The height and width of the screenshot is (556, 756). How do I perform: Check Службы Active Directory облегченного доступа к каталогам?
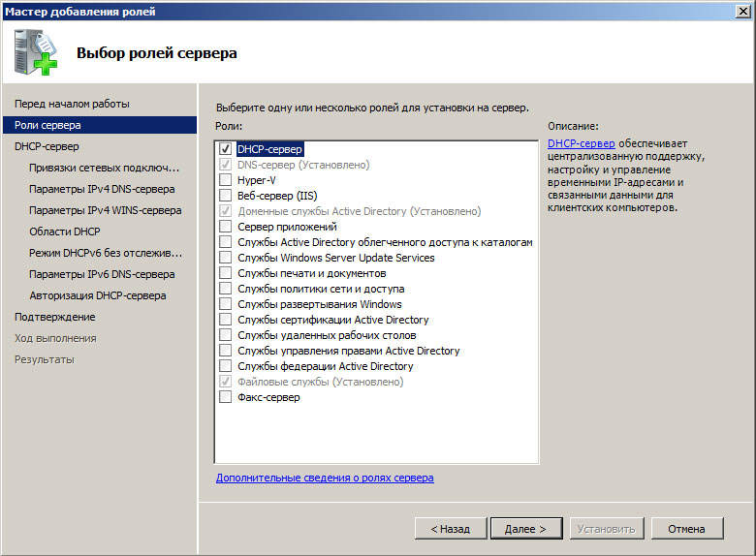pos(225,242)
